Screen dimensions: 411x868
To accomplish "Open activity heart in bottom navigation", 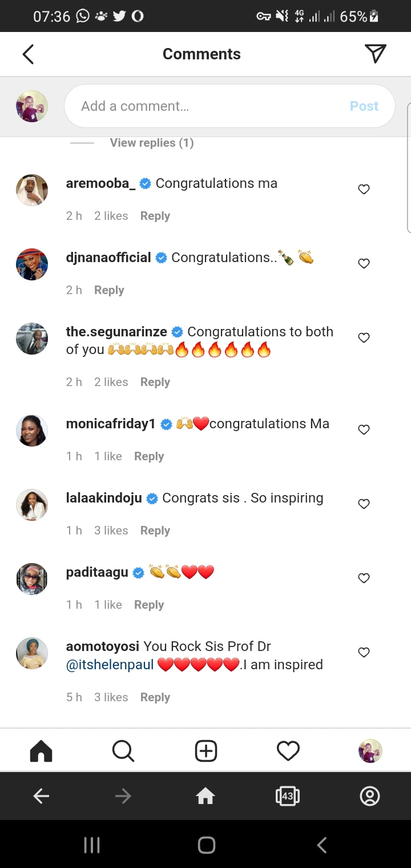I will 288,751.
